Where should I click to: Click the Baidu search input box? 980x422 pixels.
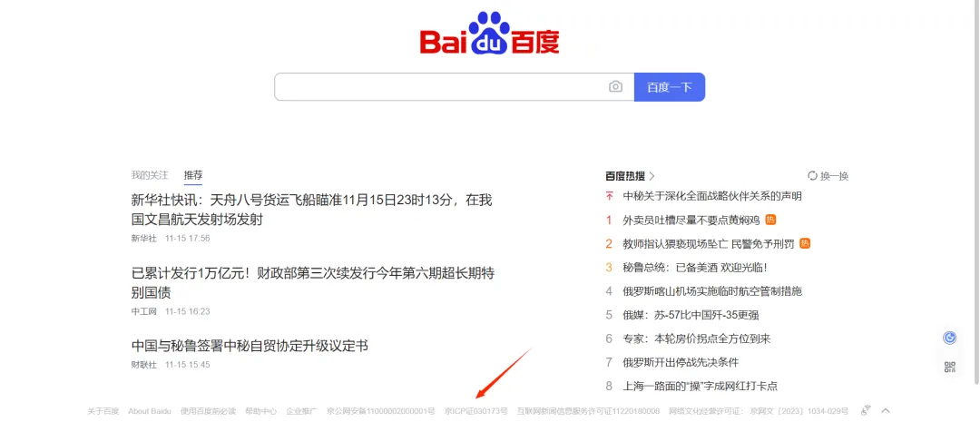pyautogui.click(x=440, y=87)
